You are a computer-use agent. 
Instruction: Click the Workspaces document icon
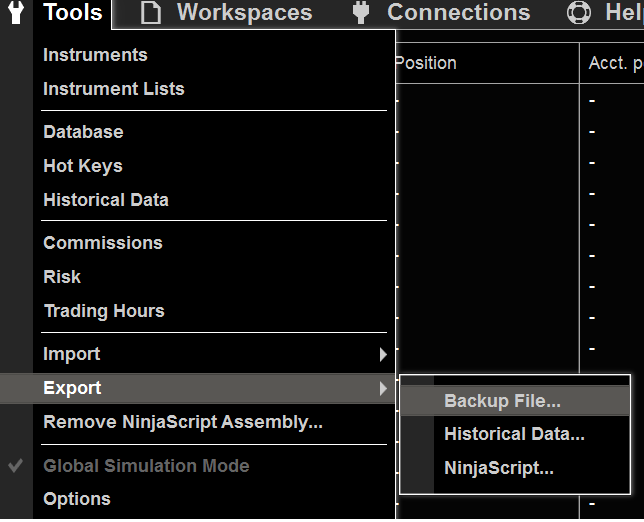(x=150, y=13)
